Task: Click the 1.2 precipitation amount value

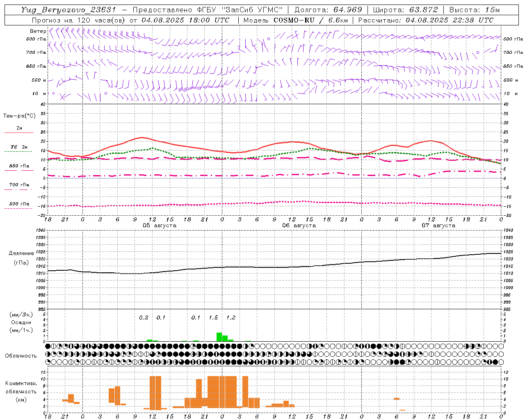Action: 231,318
